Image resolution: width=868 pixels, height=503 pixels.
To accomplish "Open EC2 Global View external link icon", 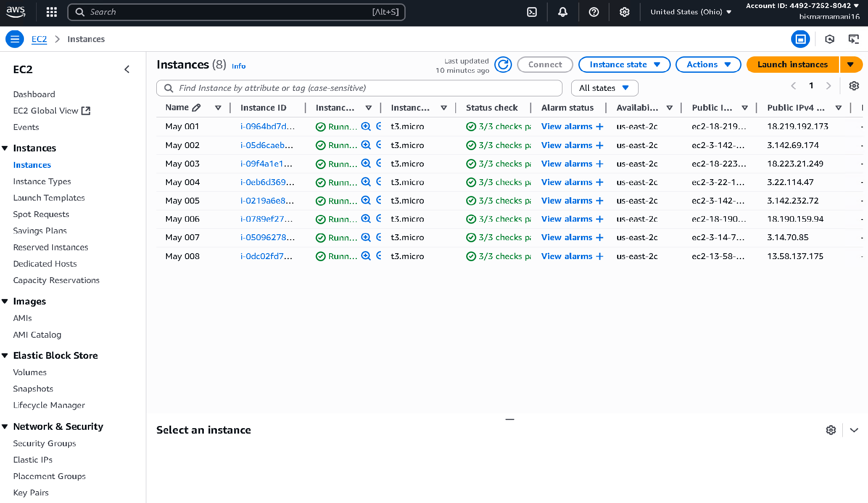I will pos(86,111).
